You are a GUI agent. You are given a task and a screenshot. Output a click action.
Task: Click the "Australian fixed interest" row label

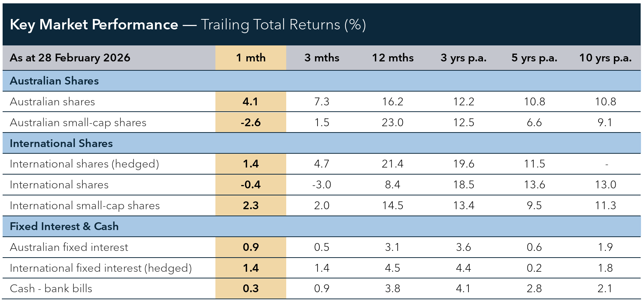69,247
